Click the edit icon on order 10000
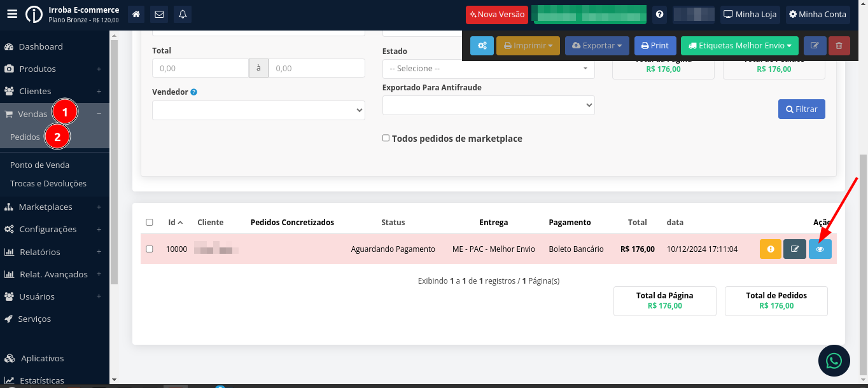Screen dimensions: 868x388 pos(795,249)
